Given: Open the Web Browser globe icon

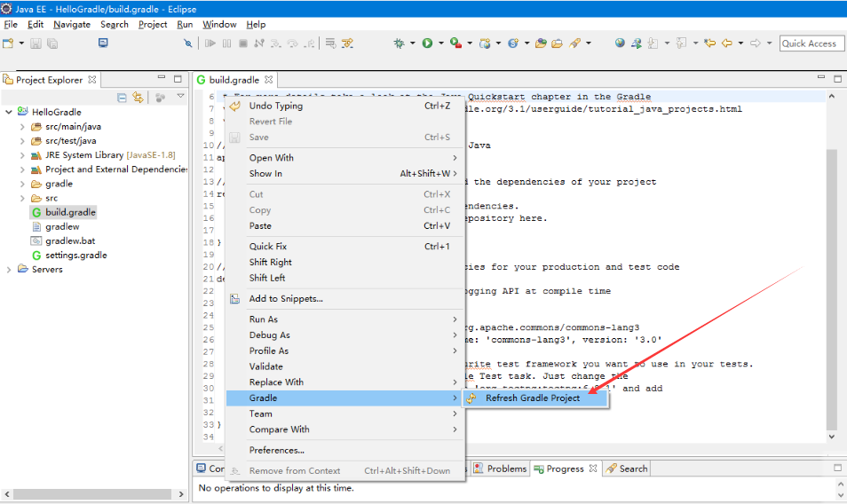Looking at the screenshot, I should (x=620, y=43).
